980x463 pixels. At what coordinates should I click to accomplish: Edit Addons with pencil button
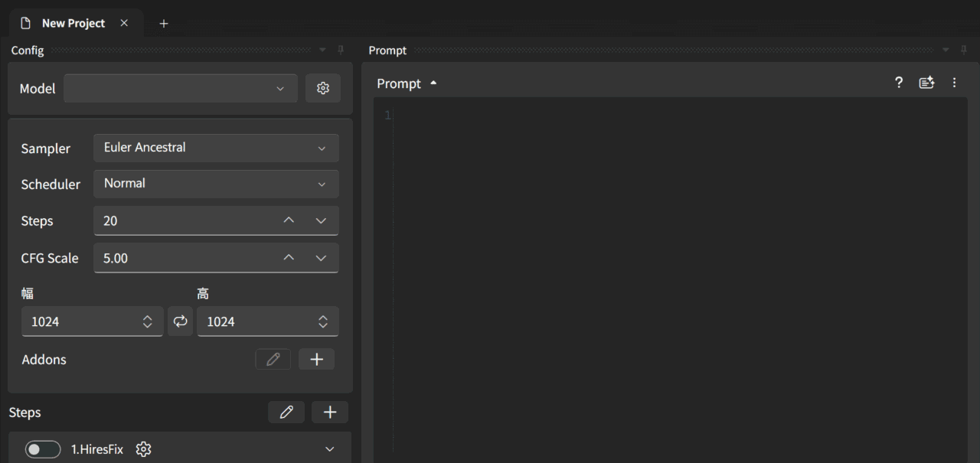273,359
